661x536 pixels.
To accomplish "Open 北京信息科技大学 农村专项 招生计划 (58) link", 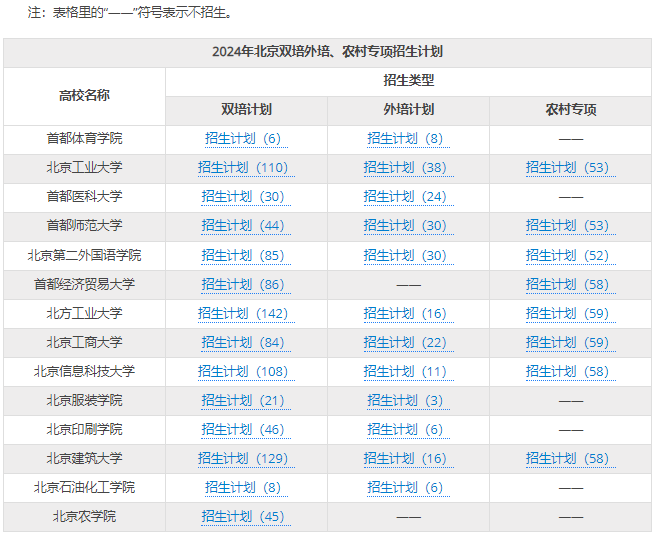I will pyautogui.click(x=571, y=372).
